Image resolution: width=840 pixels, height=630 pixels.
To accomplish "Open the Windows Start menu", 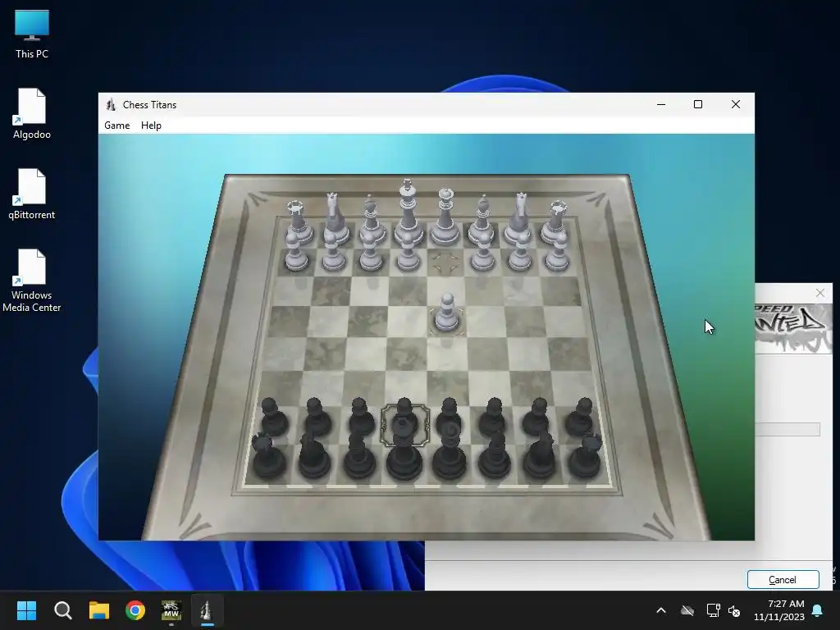I will pos(26,610).
